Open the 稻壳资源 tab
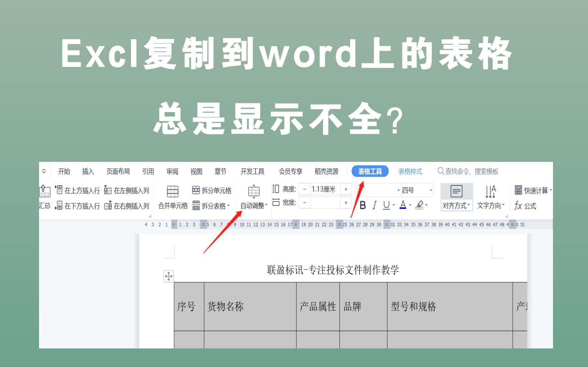Image resolution: width=588 pixels, height=367 pixels. click(x=327, y=171)
